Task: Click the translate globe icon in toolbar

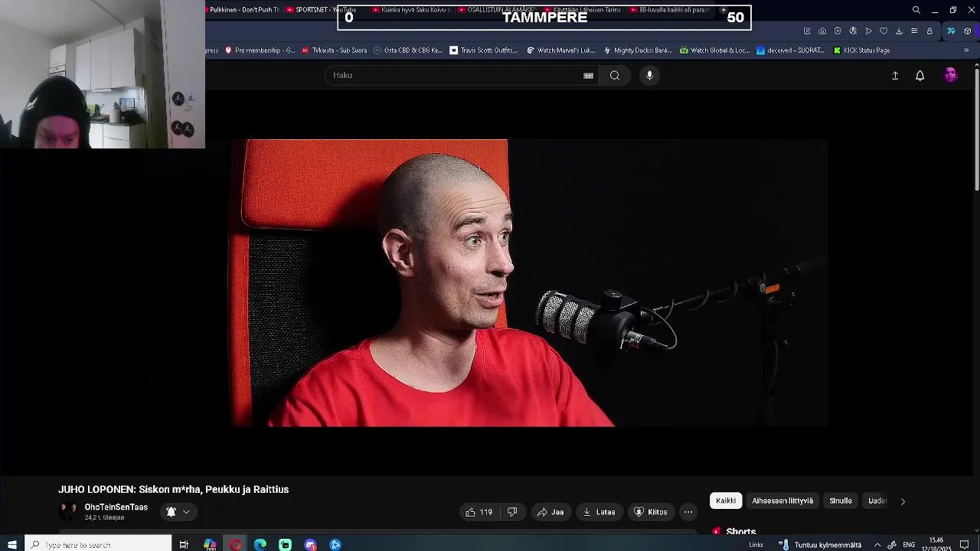Action: tap(853, 31)
